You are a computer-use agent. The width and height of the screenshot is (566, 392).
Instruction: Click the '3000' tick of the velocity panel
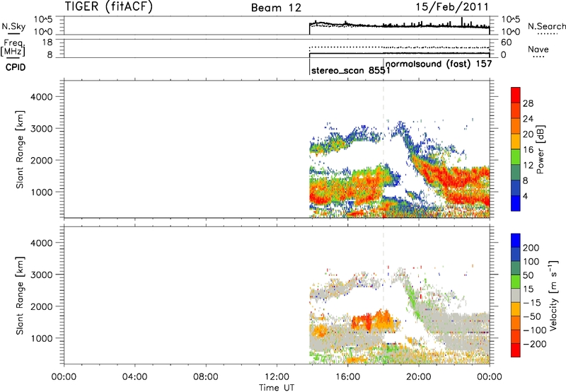pyautogui.click(x=42, y=275)
